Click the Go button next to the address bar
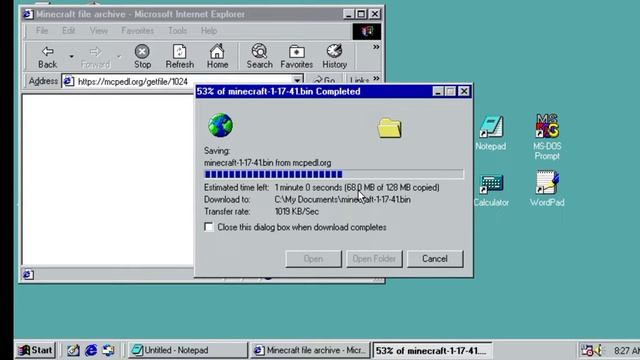Viewport: 640px width, 360px height. [x=324, y=80]
